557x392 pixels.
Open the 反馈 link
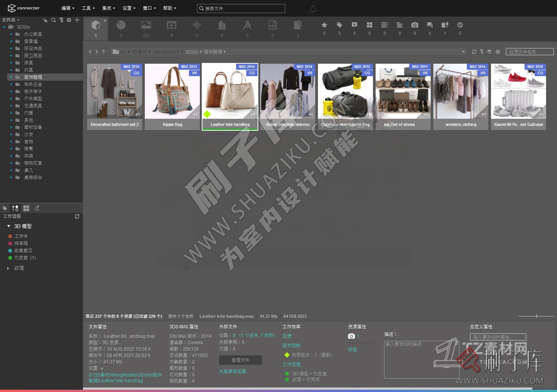coord(287,336)
